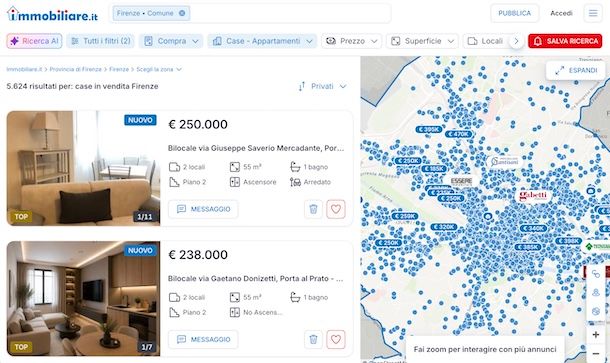Viewport: 610px width, 363px height.
Task: Zoom out the map with minus button
Action: [596, 353]
